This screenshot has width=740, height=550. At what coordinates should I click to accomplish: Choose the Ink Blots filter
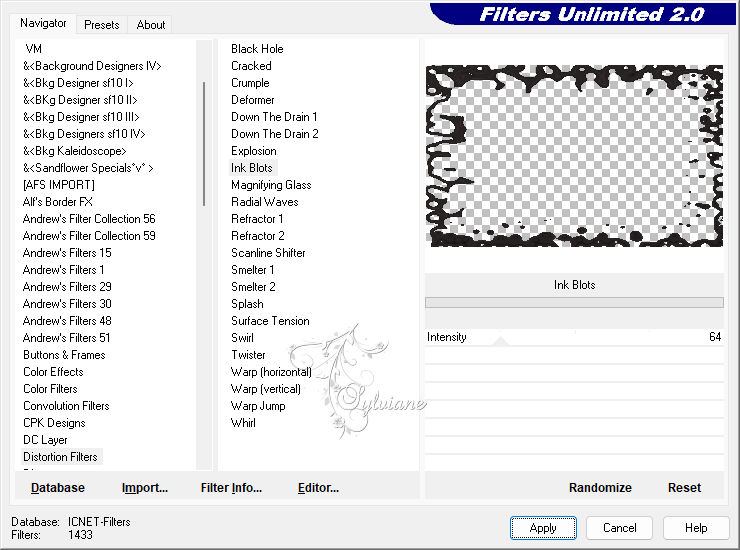click(x=252, y=168)
